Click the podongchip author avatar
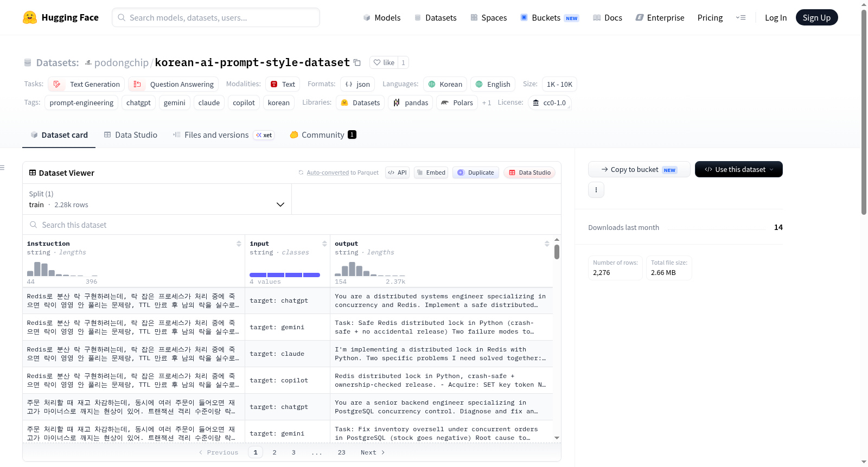 88,62
